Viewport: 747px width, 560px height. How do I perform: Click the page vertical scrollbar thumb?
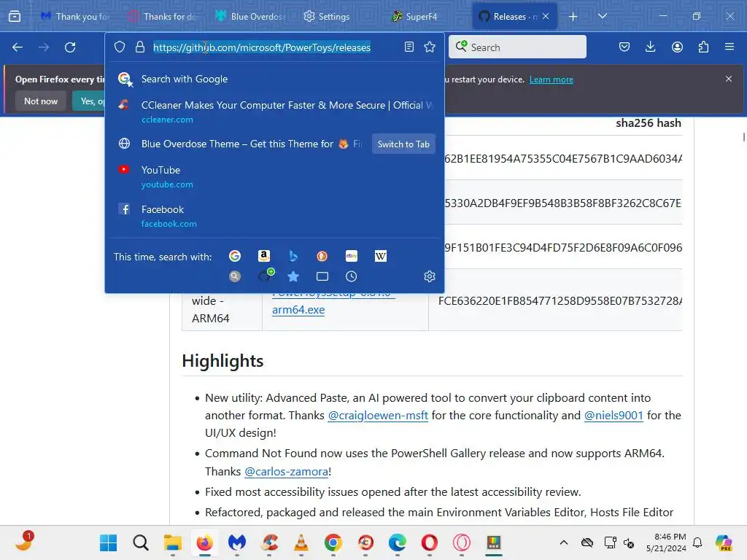[743, 136]
